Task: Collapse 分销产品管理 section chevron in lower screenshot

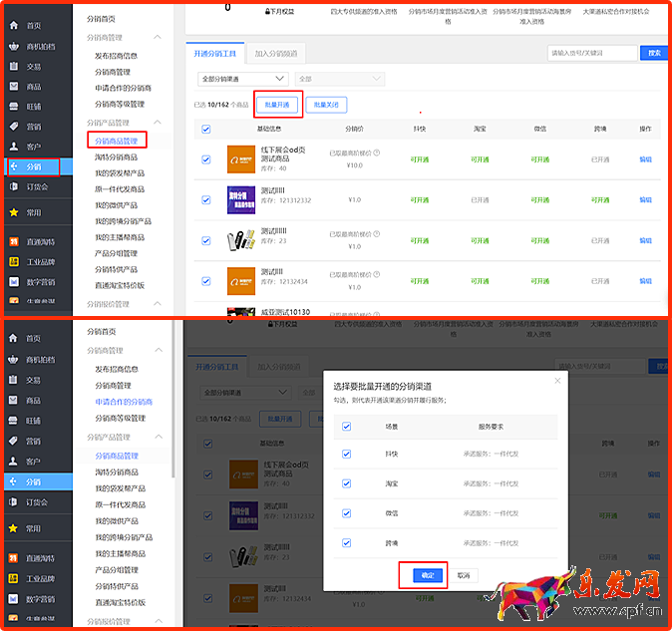Action: click(x=159, y=437)
